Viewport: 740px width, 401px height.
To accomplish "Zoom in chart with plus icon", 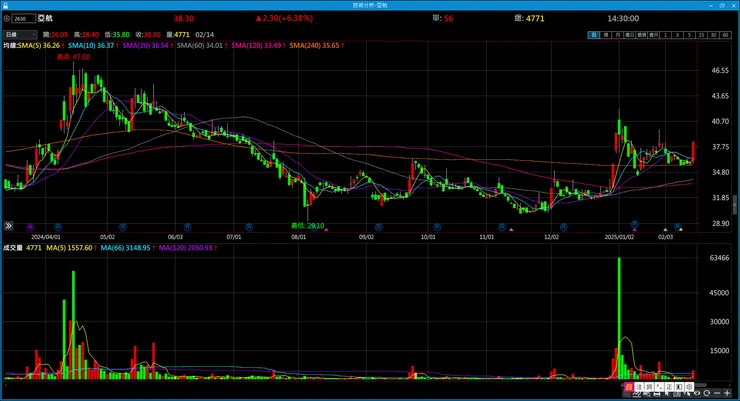I will click(727, 393).
